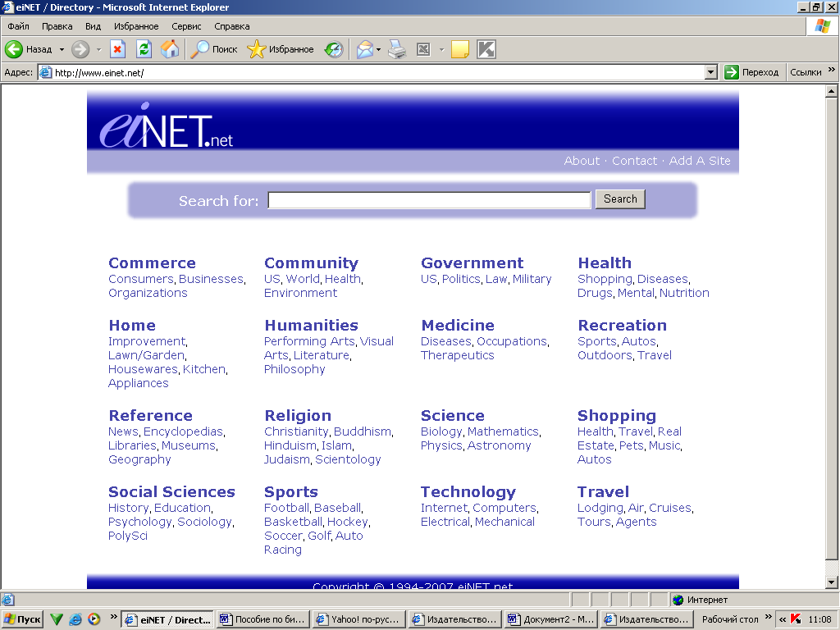This screenshot has height=630, width=840.
Task: Show hidden system tray icons
Action: pos(783,619)
